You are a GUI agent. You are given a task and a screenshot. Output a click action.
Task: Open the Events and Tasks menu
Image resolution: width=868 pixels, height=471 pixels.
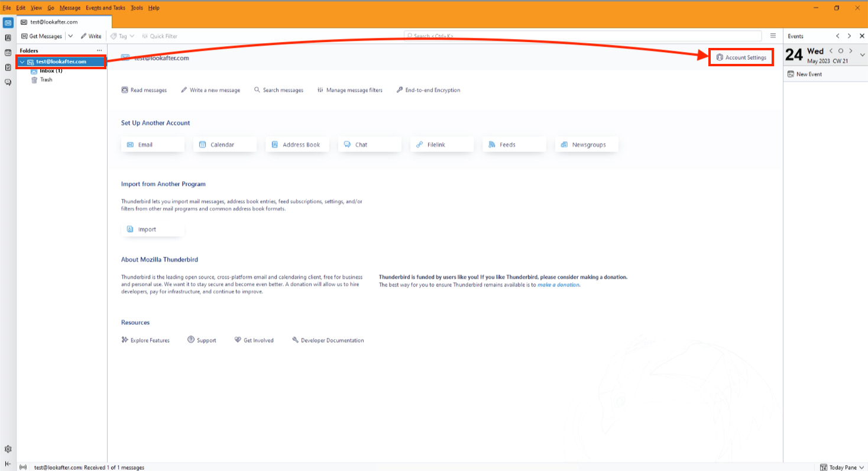105,8
